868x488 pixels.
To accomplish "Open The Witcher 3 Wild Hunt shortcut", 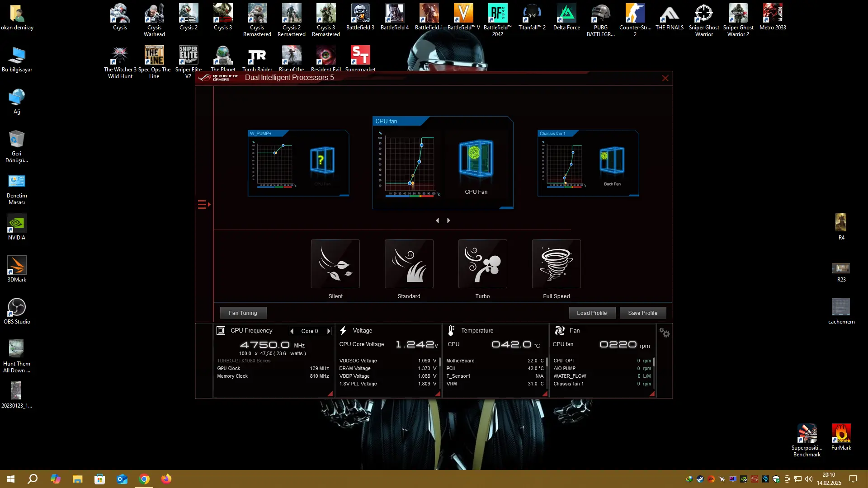I will [120, 62].
